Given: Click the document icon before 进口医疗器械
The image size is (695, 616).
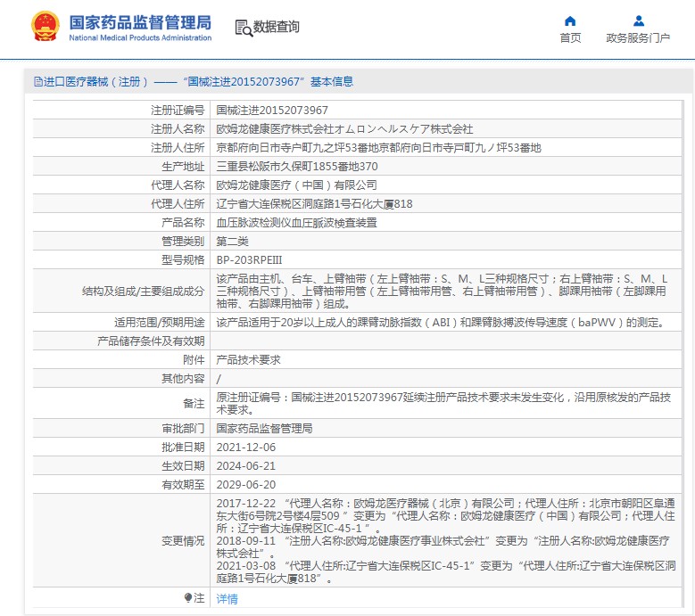Looking at the screenshot, I should click(37, 81).
